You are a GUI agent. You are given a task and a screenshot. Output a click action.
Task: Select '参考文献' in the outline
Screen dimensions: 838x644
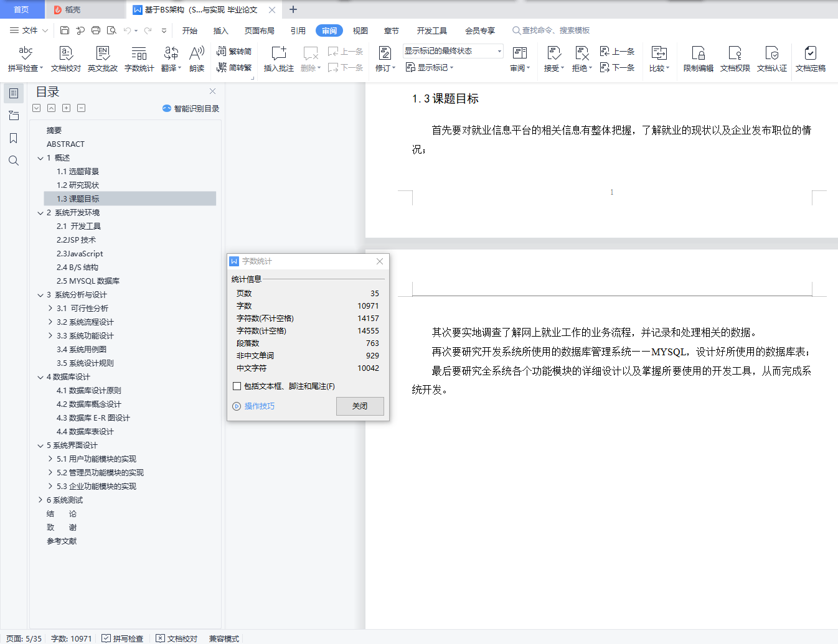(x=62, y=541)
